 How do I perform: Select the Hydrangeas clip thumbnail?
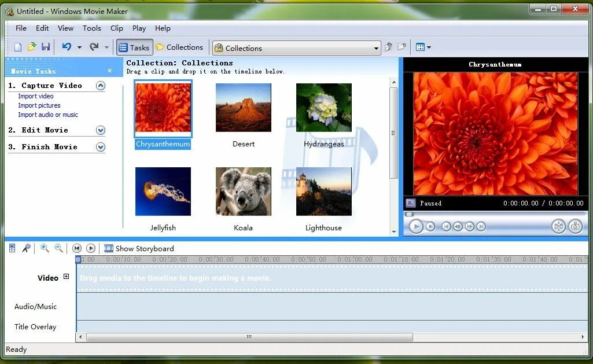click(x=324, y=108)
